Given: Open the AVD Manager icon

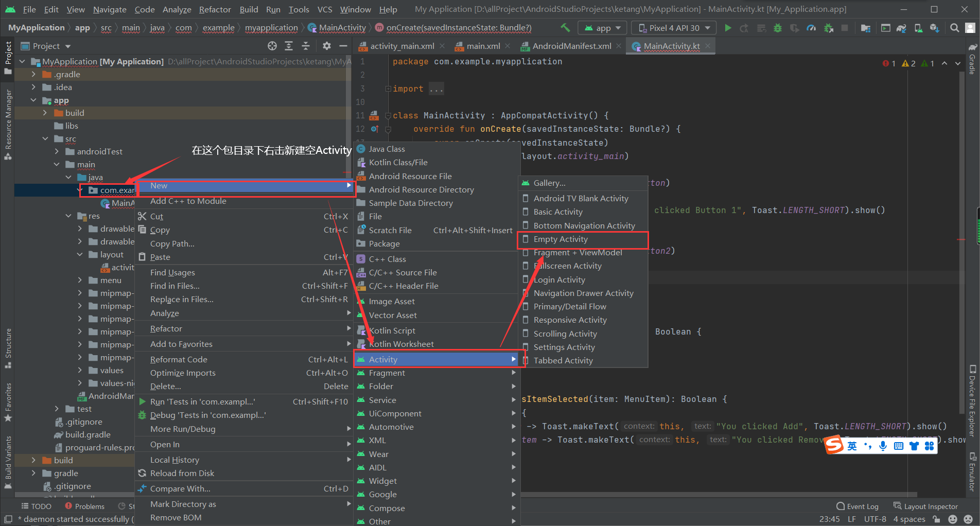Looking at the screenshot, I should pos(918,28).
